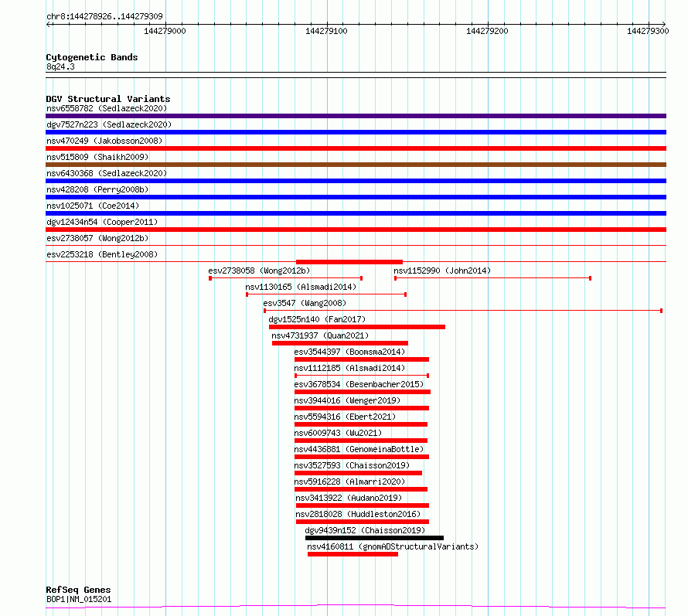Image resolution: width=688 pixels, height=616 pixels.
Task: Open the nsv2818028 (Huddleston2016) label
Action: 358,514
